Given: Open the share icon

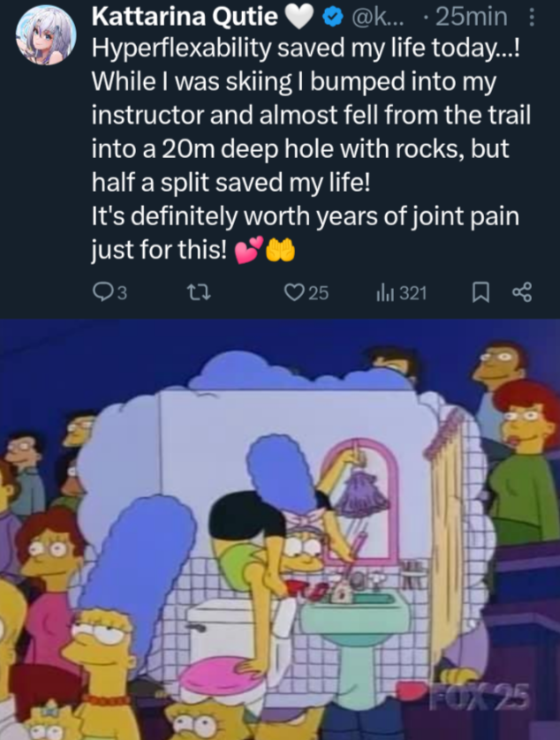Looking at the screenshot, I should [x=522, y=292].
